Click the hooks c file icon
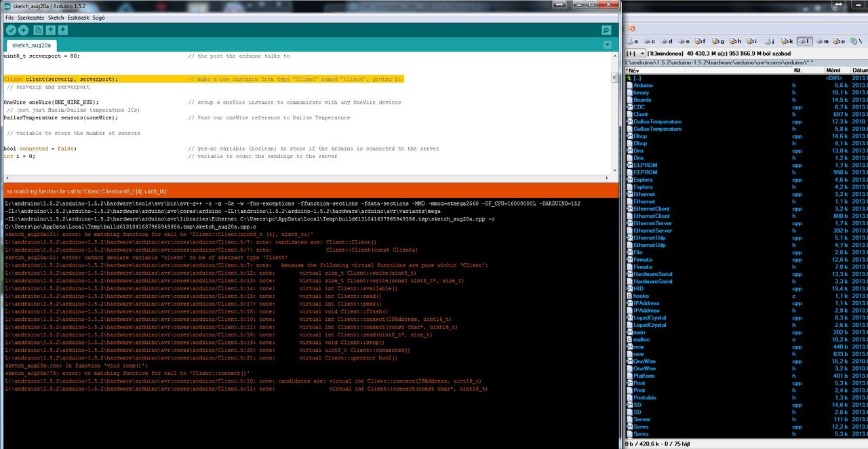Screen dimensions: 868x449 [x=629, y=296]
